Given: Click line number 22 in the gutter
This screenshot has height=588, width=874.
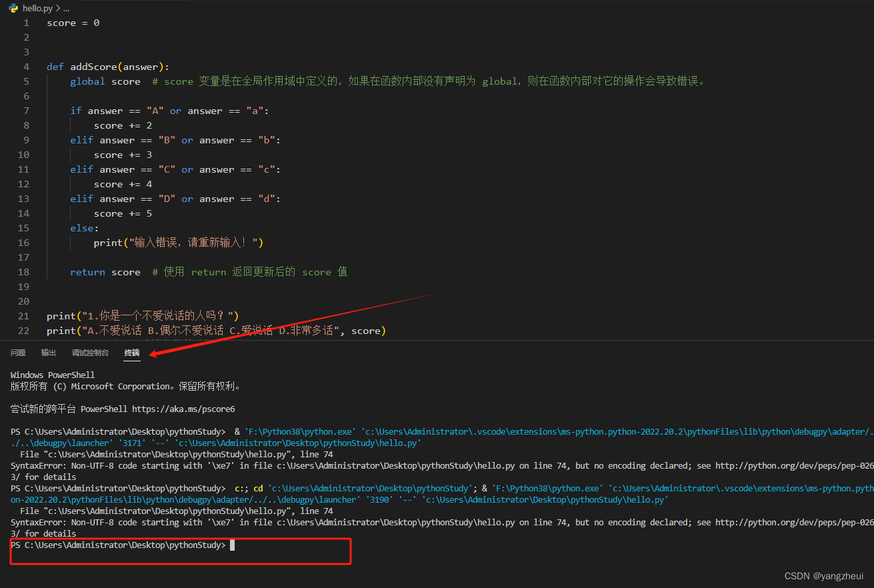Looking at the screenshot, I should (24, 331).
